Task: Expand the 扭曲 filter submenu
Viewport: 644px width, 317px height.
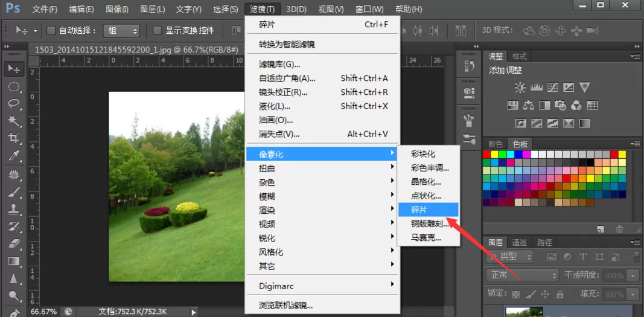Action: (322, 168)
